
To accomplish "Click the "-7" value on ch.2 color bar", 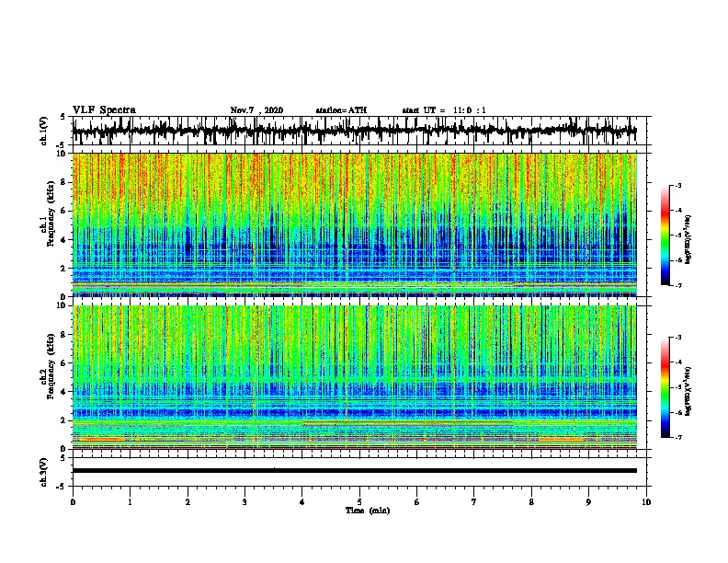I will click(677, 437).
